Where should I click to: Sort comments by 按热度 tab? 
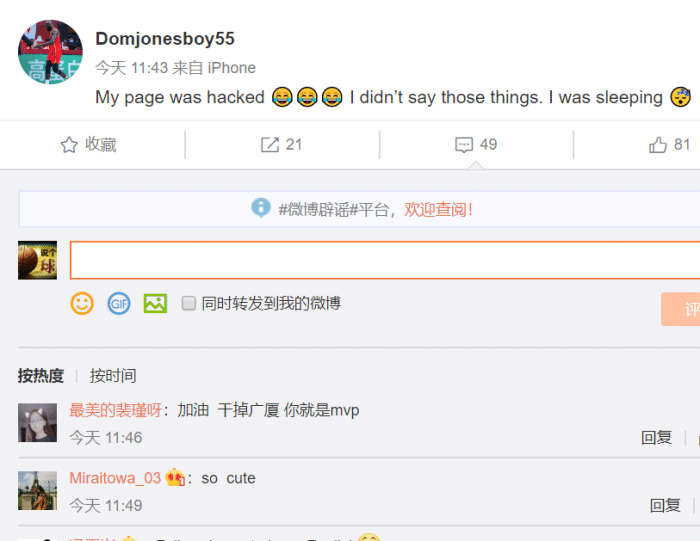tap(41, 375)
